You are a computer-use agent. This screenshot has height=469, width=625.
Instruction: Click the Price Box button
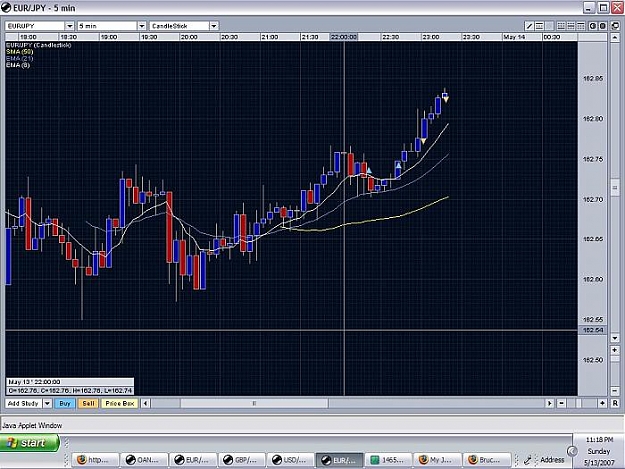120,404
